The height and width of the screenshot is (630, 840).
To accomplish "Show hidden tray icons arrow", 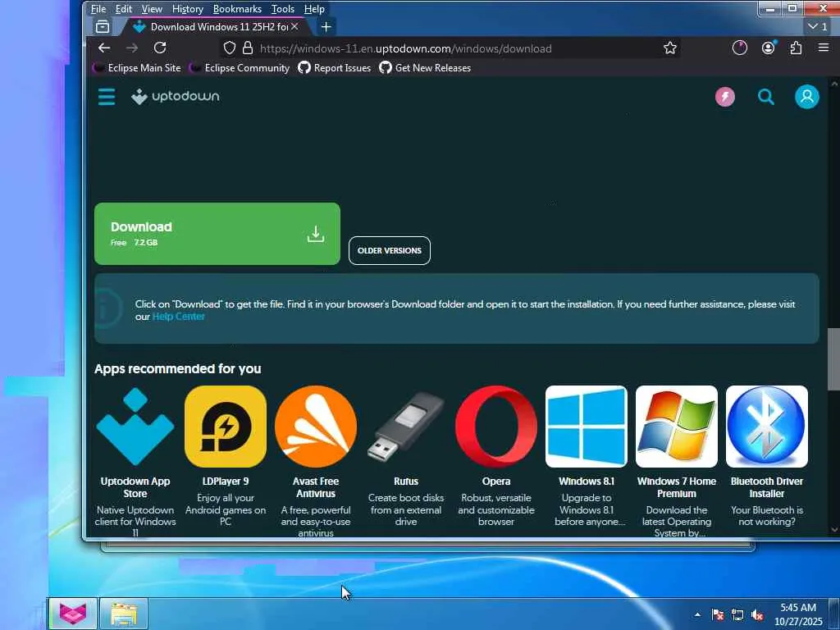I will 697,614.
